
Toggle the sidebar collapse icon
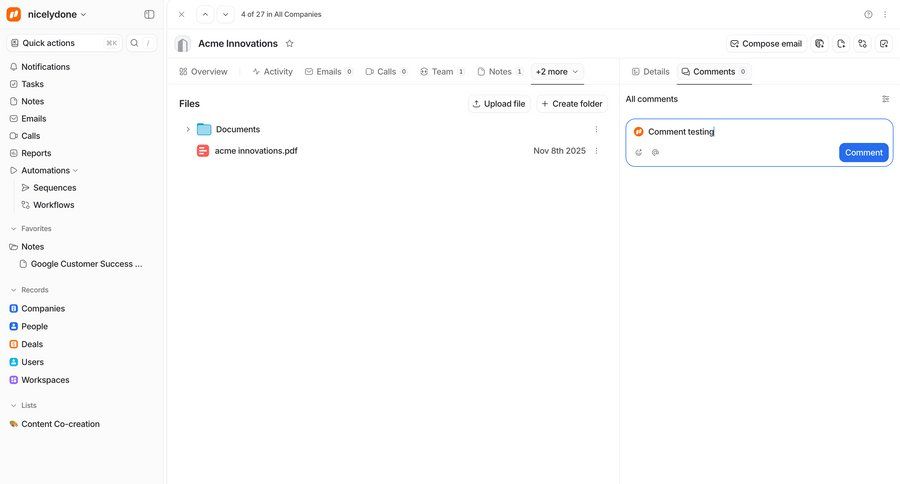coord(149,15)
